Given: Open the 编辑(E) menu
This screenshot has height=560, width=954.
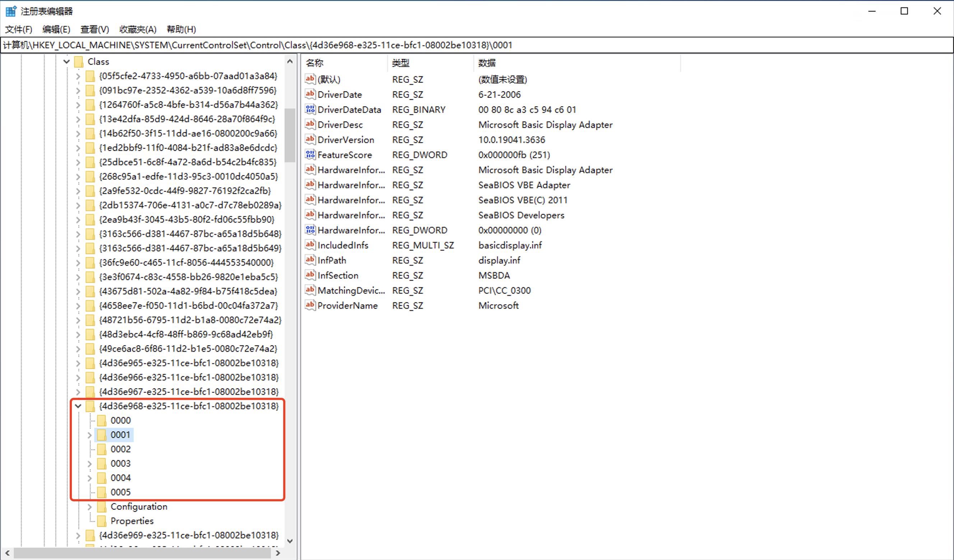Looking at the screenshot, I should (x=56, y=29).
